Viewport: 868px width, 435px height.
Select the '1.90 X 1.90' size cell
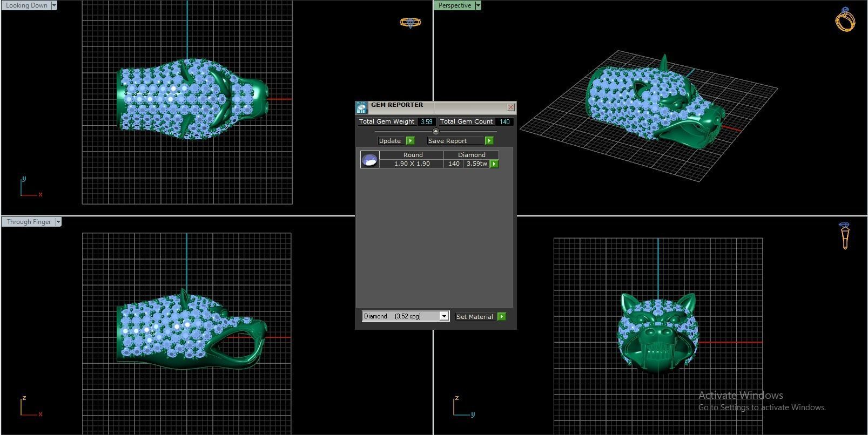(412, 164)
